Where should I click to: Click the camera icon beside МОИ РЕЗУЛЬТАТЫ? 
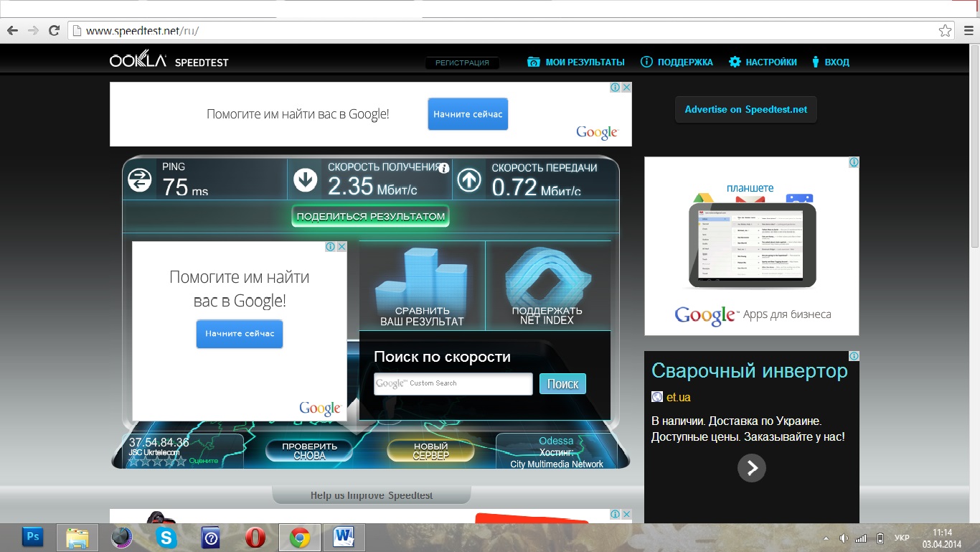(534, 62)
